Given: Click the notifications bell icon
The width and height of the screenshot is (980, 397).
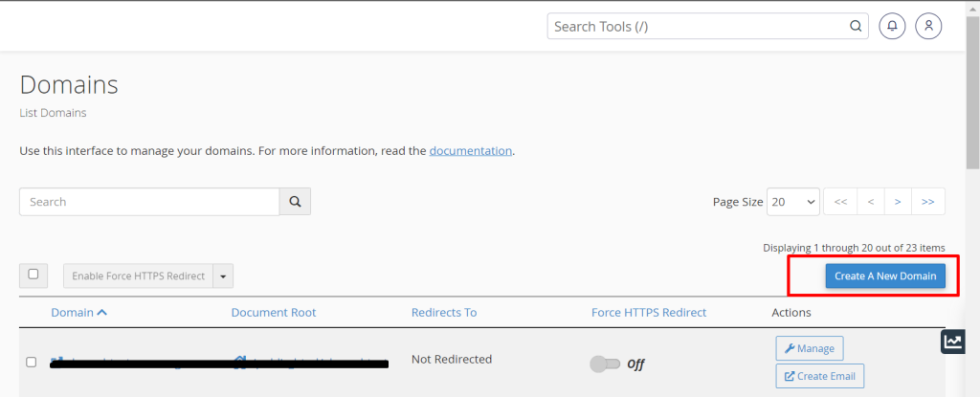Looking at the screenshot, I should click(893, 27).
